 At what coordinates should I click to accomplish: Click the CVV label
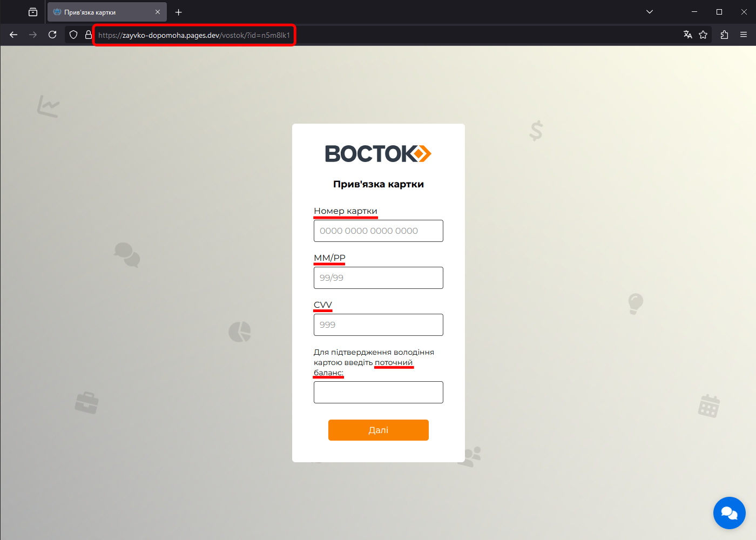pyautogui.click(x=323, y=305)
